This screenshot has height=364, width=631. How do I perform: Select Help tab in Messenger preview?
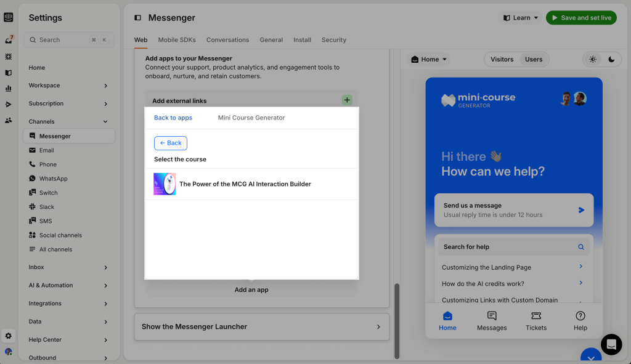point(580,321)
